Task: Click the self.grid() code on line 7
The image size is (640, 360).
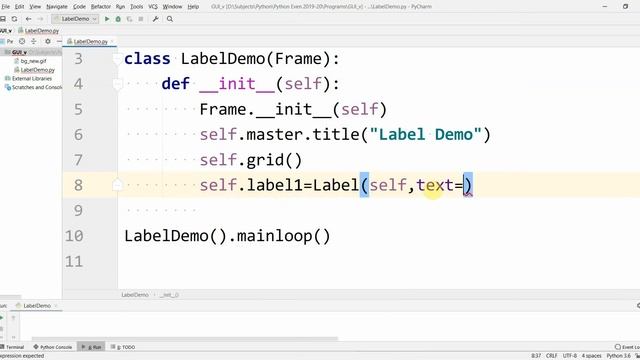Action: [x=251, y=160]
